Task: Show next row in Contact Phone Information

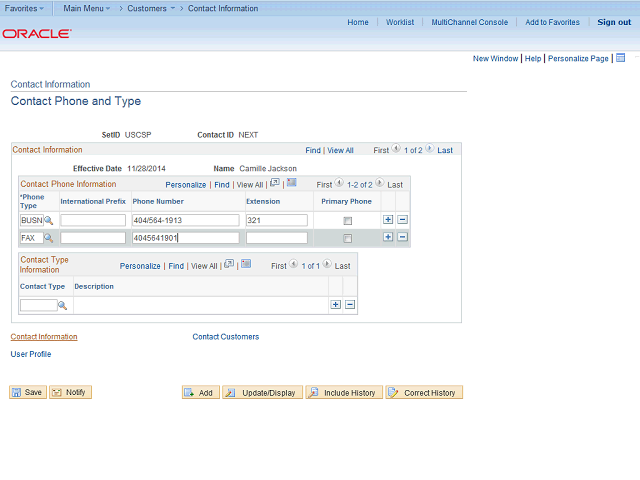Action: click(380, 183)
